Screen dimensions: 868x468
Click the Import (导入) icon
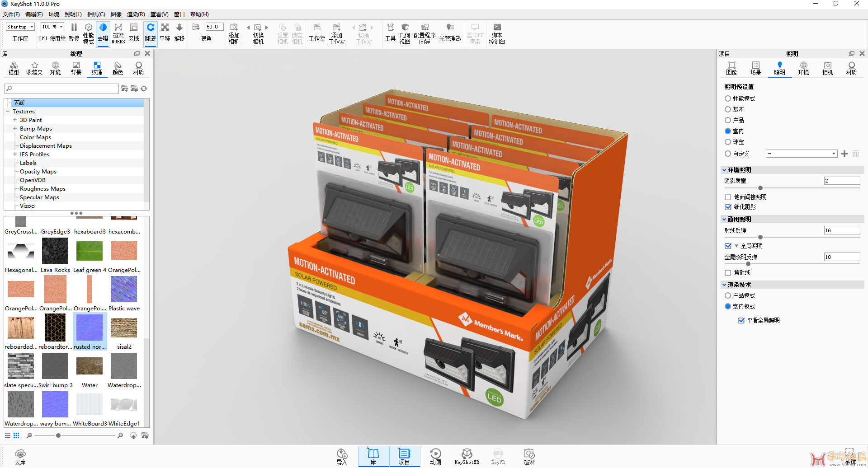coord(342,456)
